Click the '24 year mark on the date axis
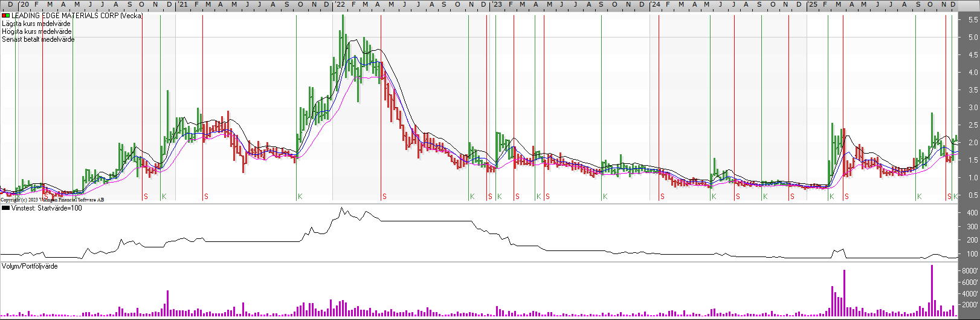Screen dimensions: 980x320 [655, 5]
